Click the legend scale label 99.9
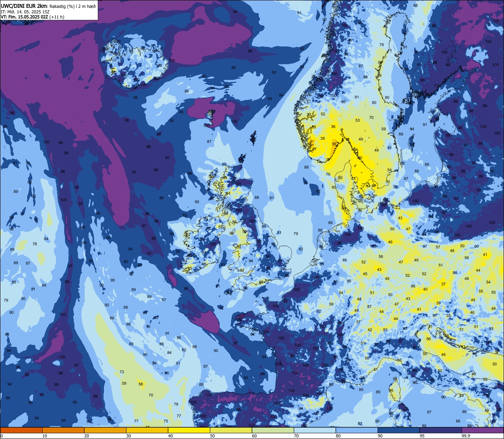Image resolution: width=504 pixels, height=439 pixels. [466, 436]
